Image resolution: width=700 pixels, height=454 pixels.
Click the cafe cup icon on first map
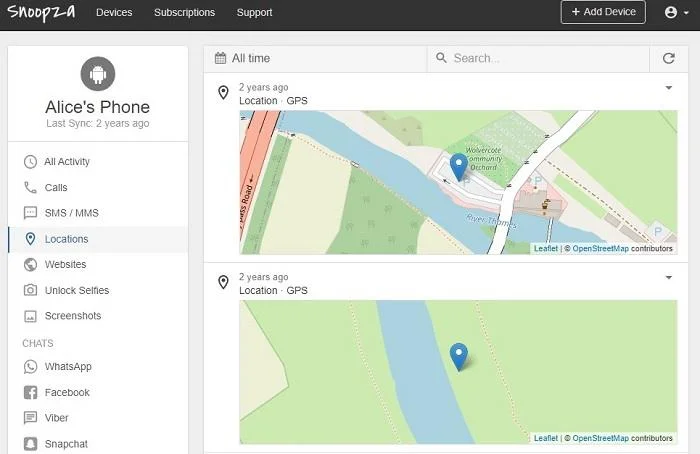(x=545, y=205)
